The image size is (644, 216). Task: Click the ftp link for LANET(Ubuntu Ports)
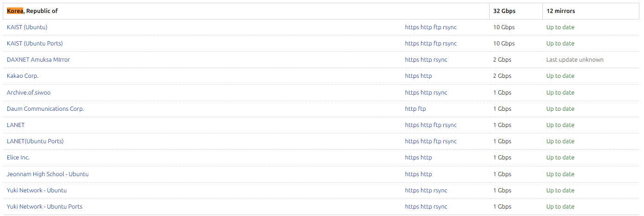437,141
